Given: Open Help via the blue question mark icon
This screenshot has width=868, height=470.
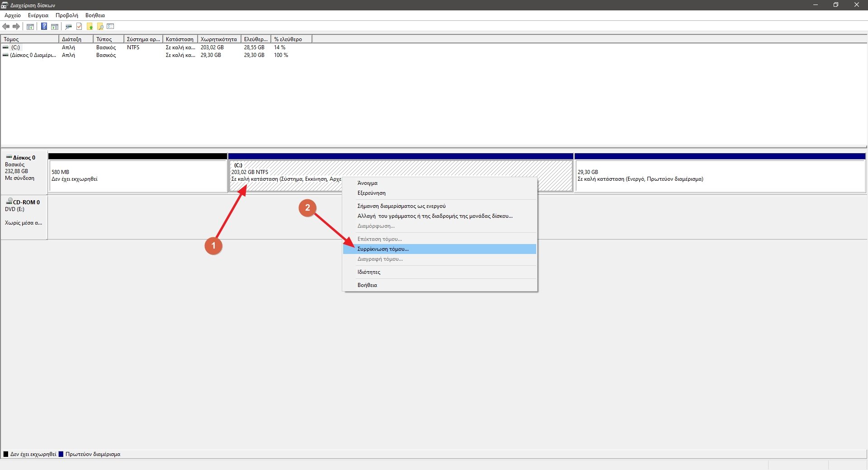Looking at the screenshot, I should (x=44, y=27).
